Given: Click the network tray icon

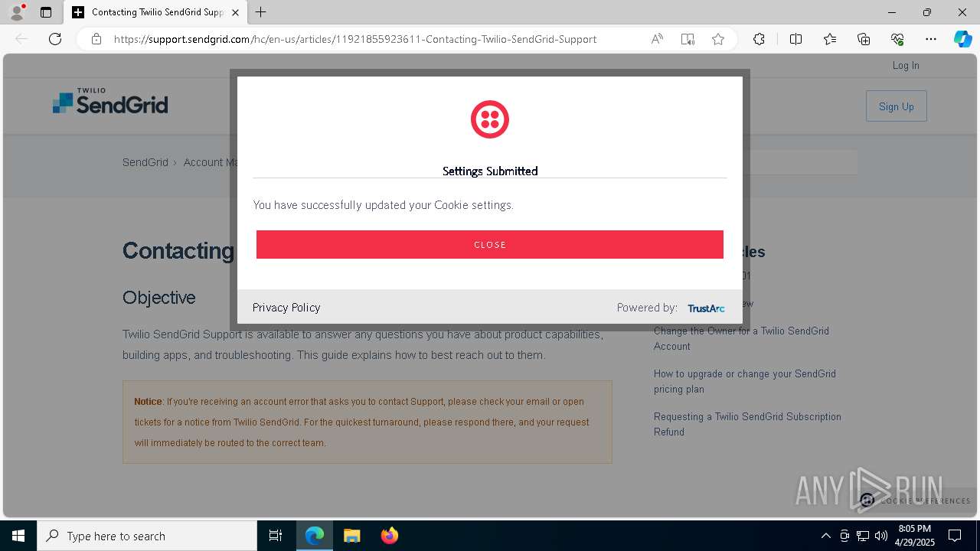Looking at the screenshot, I should [863, 536].
